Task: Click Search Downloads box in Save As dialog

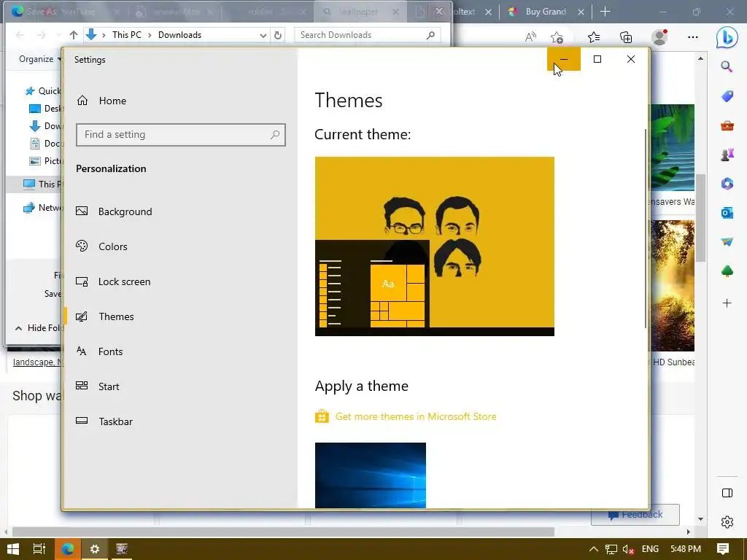Action: (x=367, y=35)
